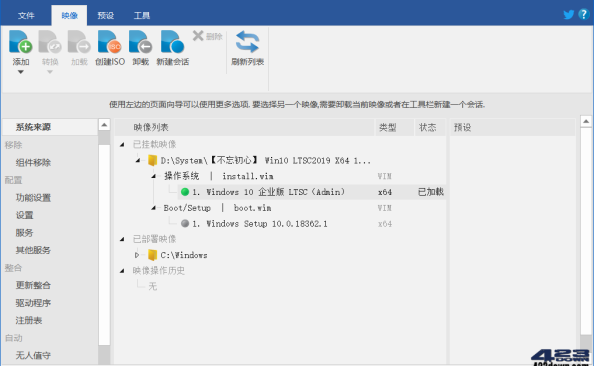Collapse the 已部署映像 group
Viewport: 594px width, 366px height.
pos(122,239)
